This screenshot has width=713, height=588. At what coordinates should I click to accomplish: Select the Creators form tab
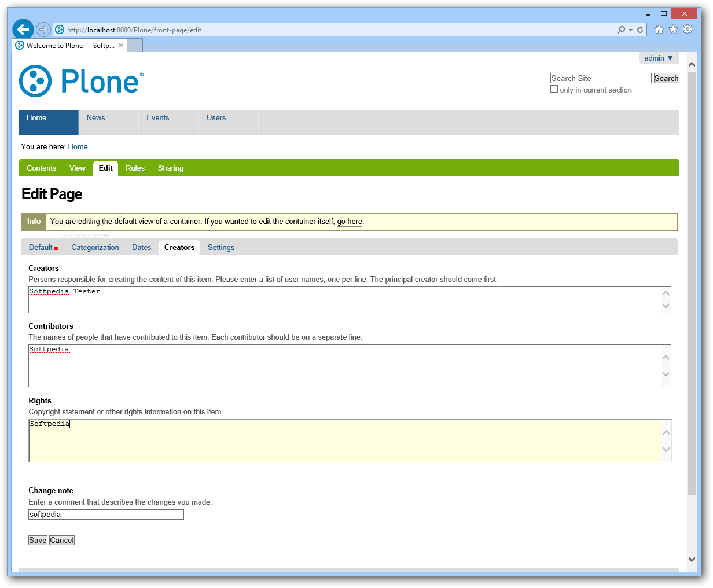point(179,247)
